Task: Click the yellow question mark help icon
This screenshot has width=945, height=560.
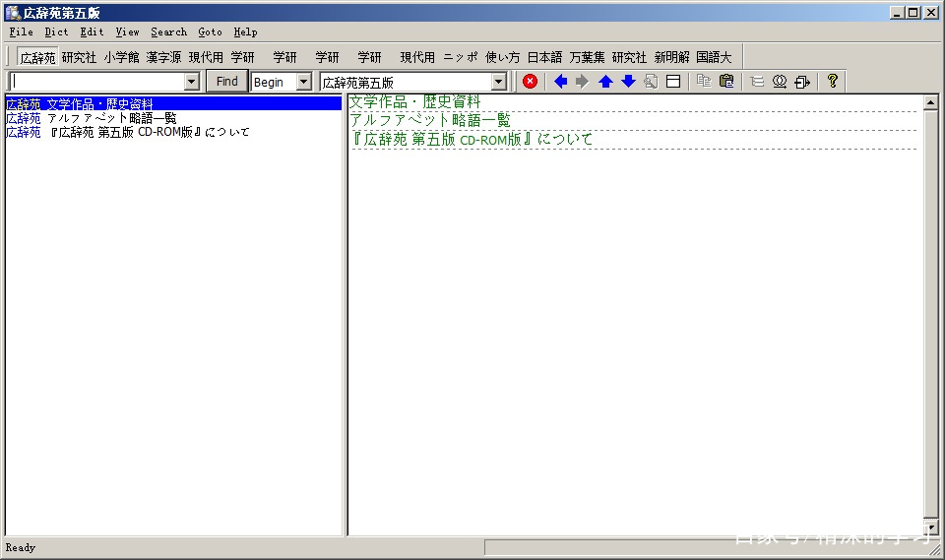Action: pyautogui.click(x=833, y=81)
